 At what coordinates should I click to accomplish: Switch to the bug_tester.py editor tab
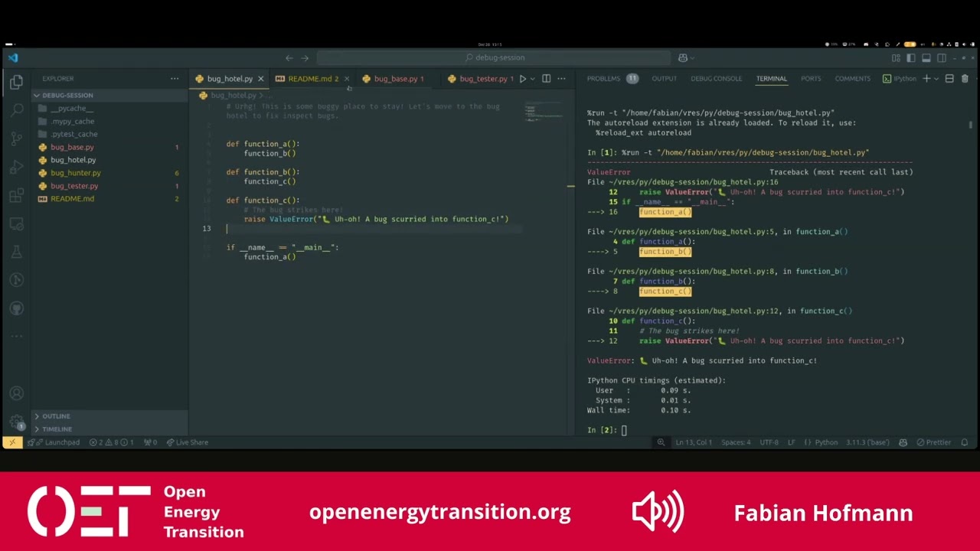pos(482,78)
